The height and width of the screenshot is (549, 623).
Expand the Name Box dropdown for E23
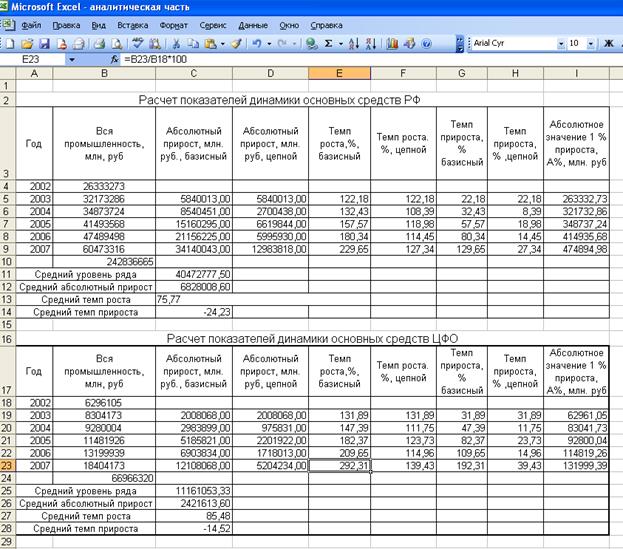pyautogui.click(x=72, y=60)
